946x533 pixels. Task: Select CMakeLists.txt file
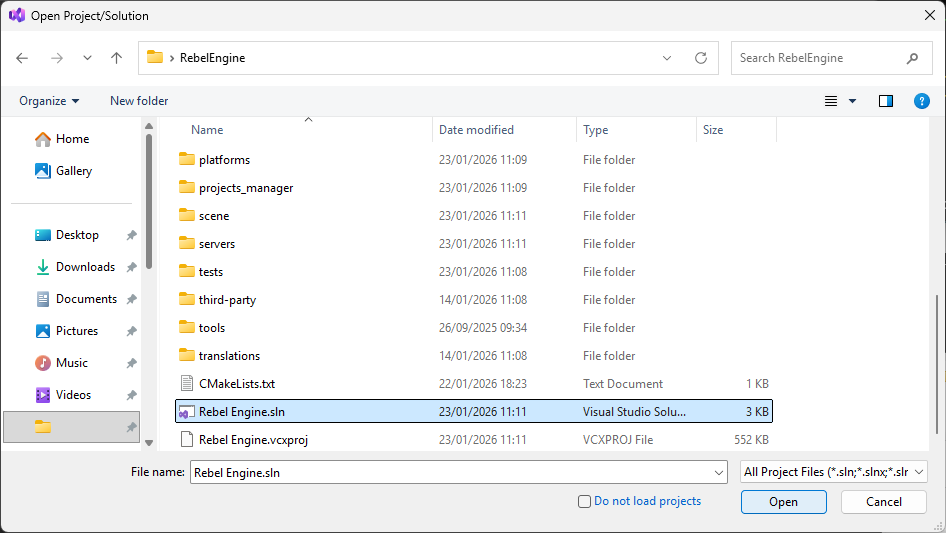click(474, 384)
